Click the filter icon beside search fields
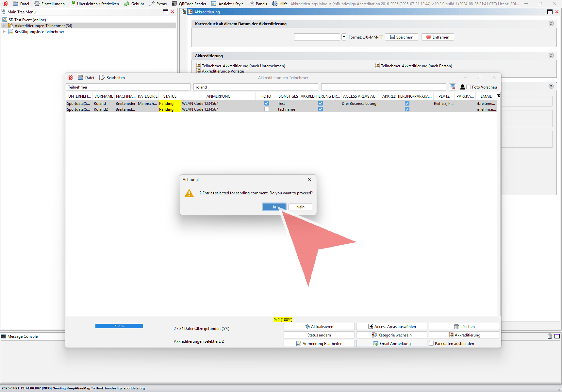562x392 pixels. coord(453,87)
